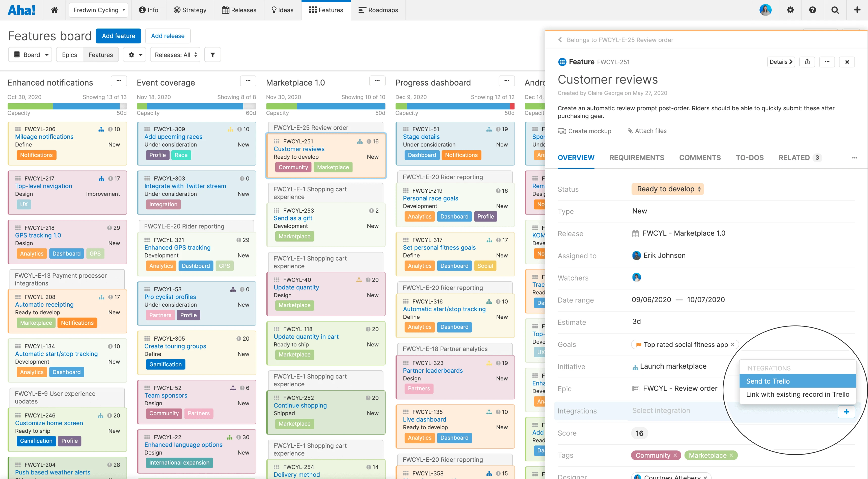Click the Create mockup icon
Image resolution: width=868 pixels, height=479 pixels.
click(x=562, y=131)
